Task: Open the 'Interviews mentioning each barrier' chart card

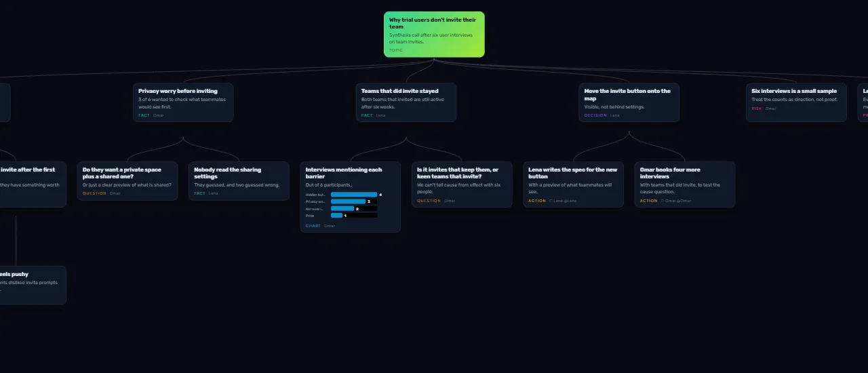Action: 351,197
